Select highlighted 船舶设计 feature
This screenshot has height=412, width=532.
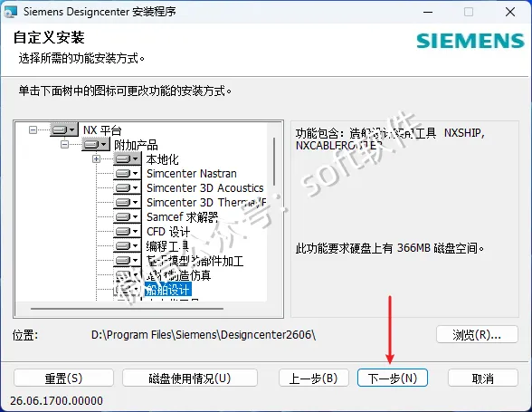[x=168, y=290]
